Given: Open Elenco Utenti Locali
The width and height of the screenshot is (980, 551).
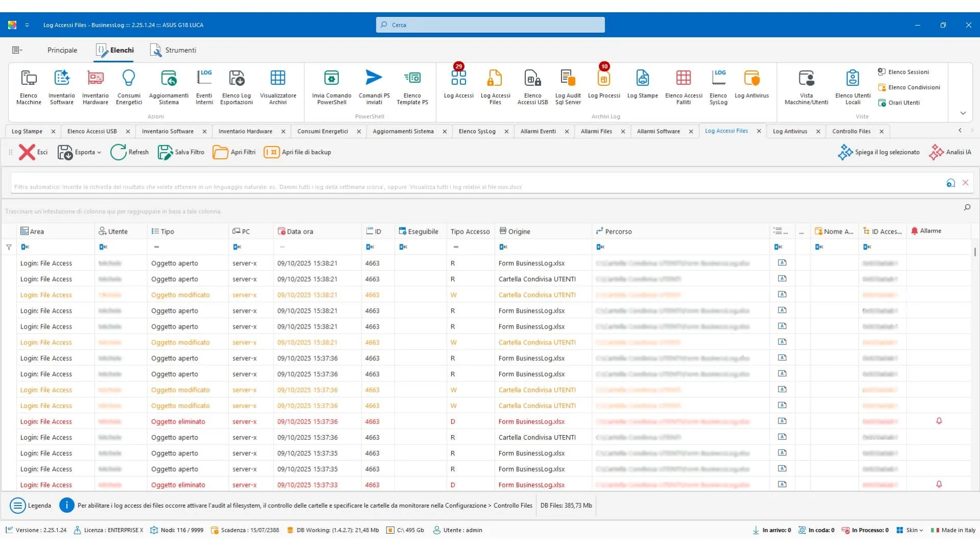Looking at the screenshot, I should pos(852,87).
